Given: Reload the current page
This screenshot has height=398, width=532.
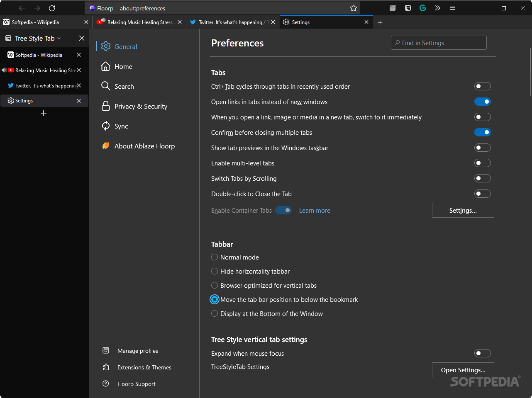Looking at the screenshot, I should coord(52,8).
